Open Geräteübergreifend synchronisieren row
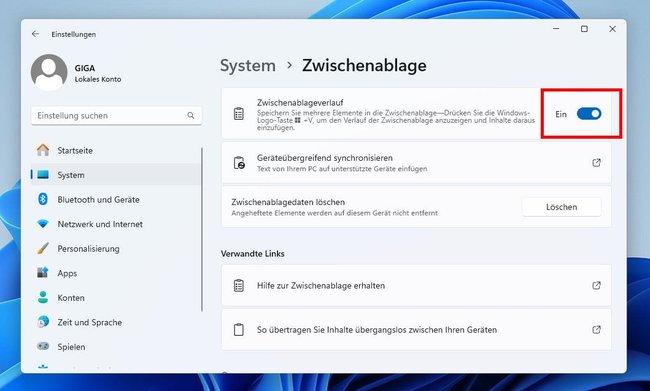Screen dimensions: 650x391 click(416, 163)
